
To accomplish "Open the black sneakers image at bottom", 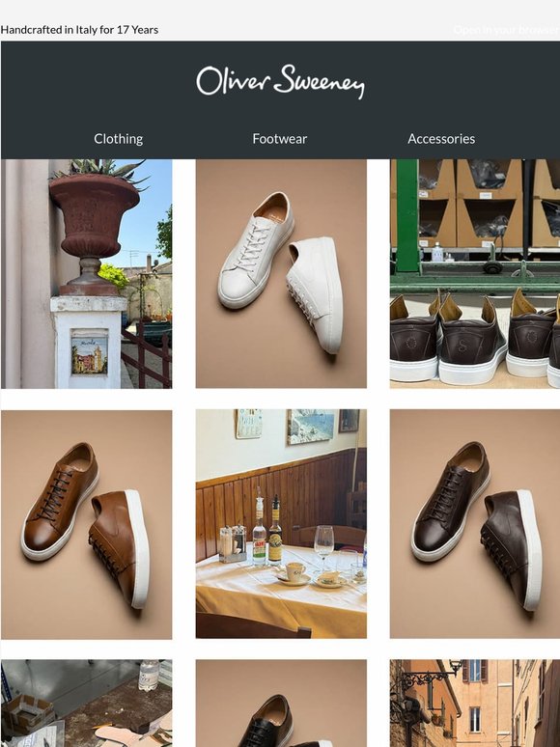I will (281, 704).
